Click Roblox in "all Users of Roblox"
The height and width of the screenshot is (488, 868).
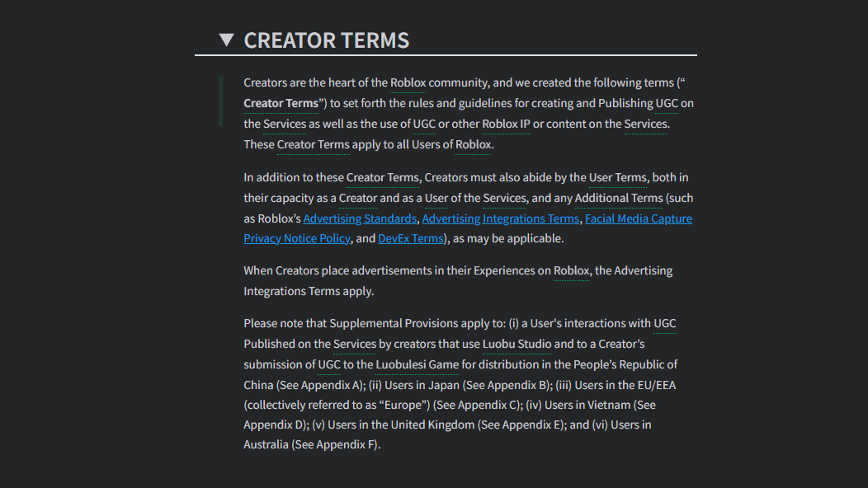click(x=474, y=144)
